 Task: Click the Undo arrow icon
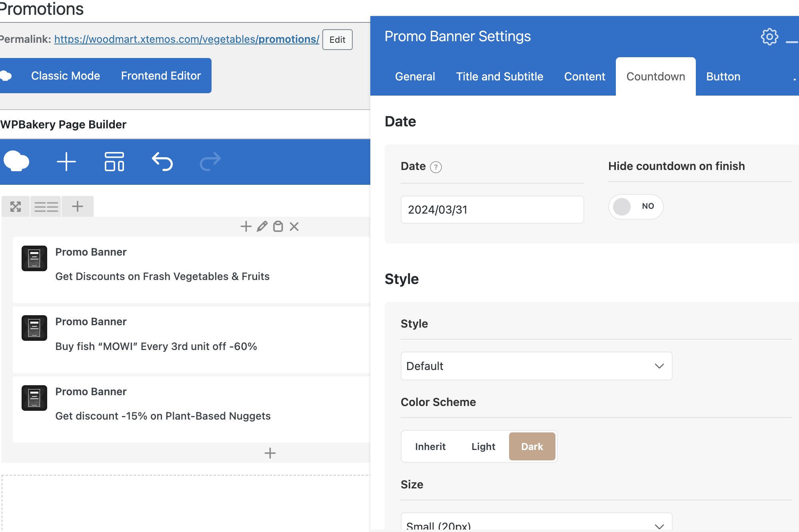point(162,162)
